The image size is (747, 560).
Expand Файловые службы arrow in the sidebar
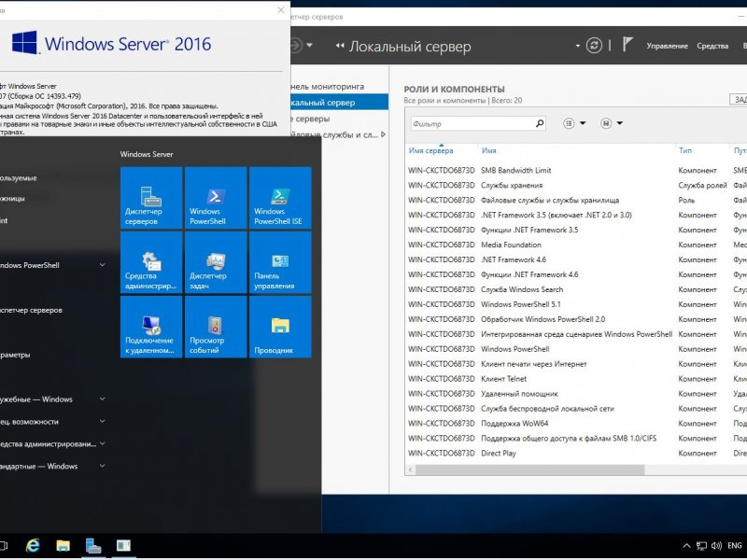coord(384,134)
